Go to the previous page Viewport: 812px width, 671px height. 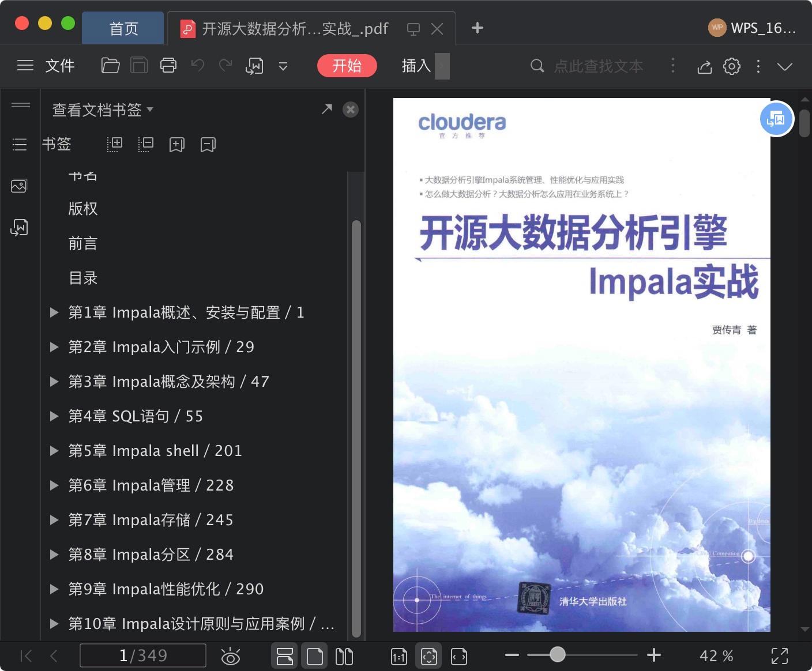(54, 655)
